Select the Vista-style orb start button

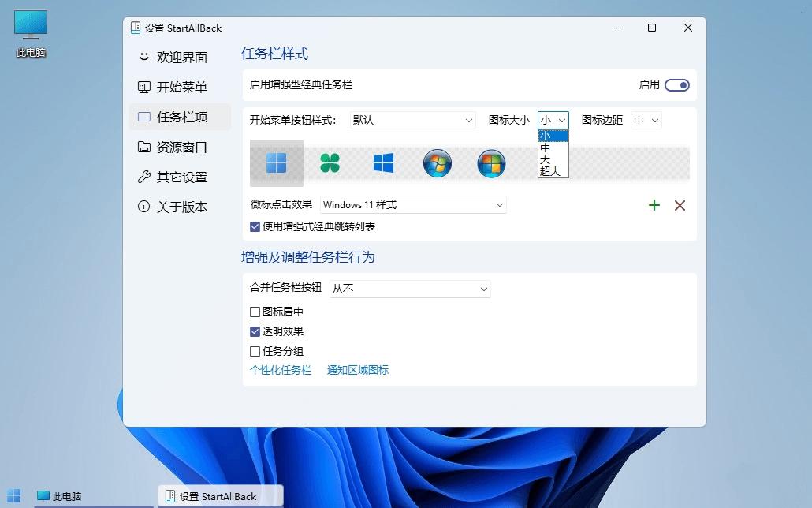(x=491, y=162)
